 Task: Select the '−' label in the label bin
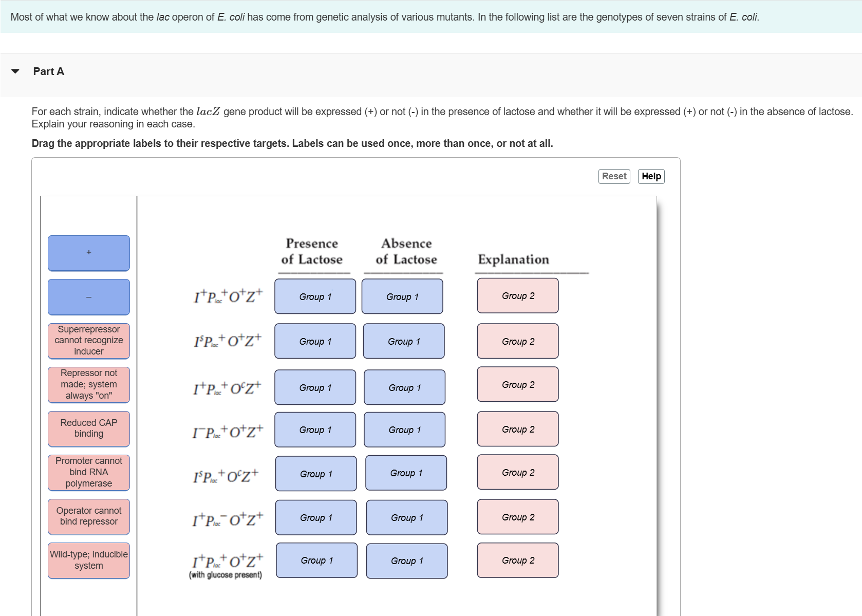[88, 297]
